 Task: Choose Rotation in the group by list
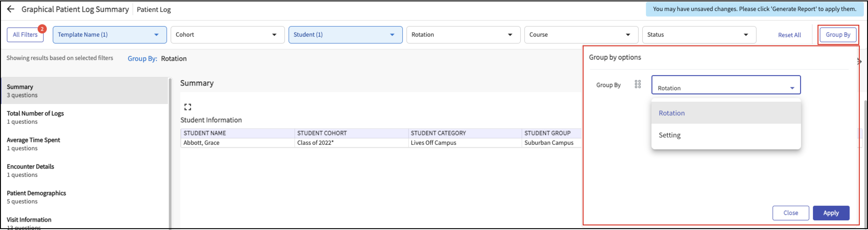click(x=672, y=113)
